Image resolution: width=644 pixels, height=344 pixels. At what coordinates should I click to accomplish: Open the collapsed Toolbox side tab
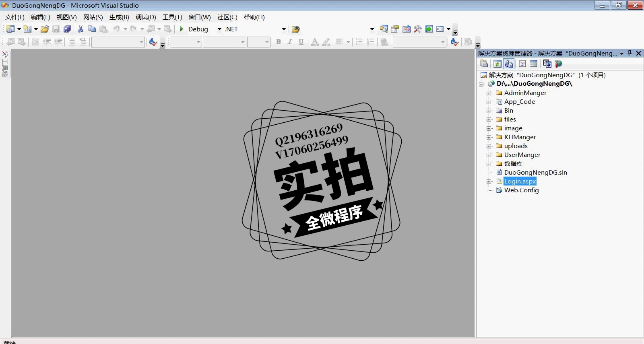pos(5,64)
